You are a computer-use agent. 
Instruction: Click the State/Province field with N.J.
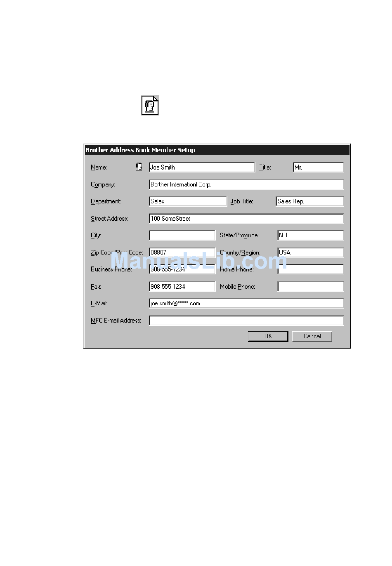(x=310, y=235)
